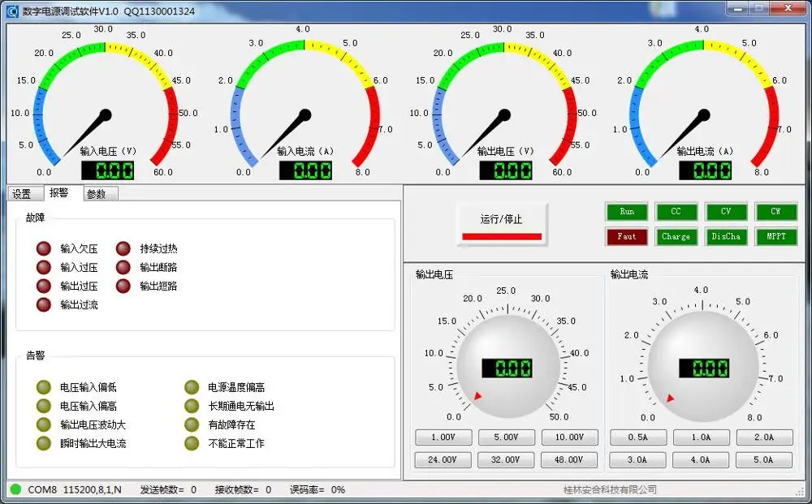Click the CC mode indicator
This screenshot has height=504, width=812.
[x=676, y=212]
